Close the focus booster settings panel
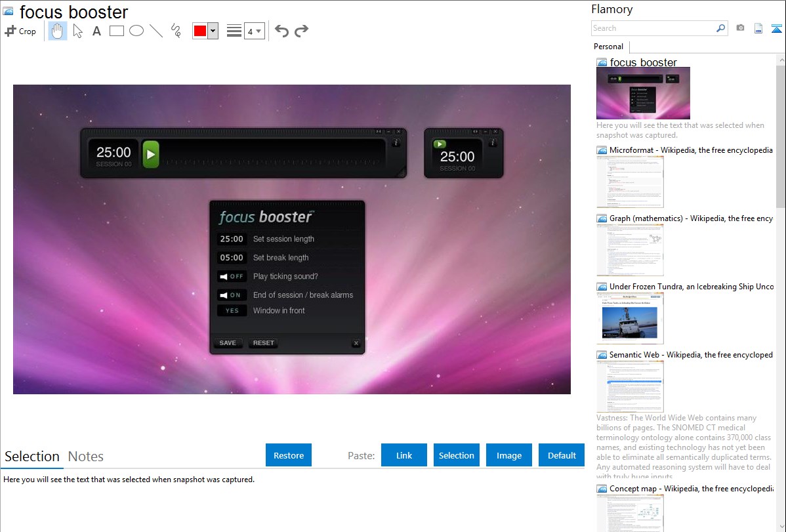Image resolution: width=786 pixels, height=532 pixels. 356,344
